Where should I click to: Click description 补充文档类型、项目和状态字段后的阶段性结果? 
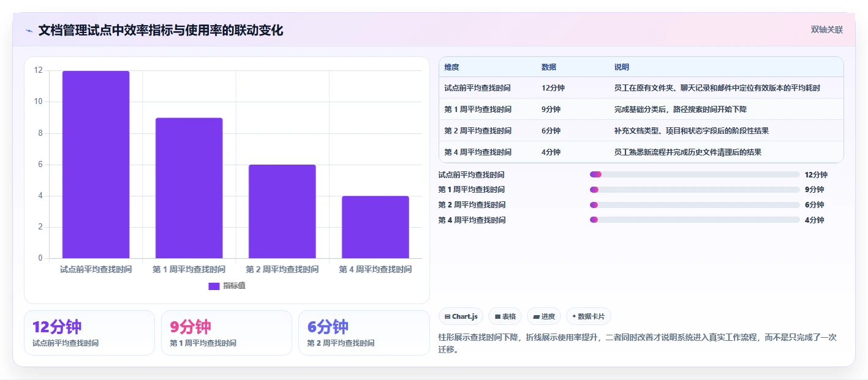click(692, 131)
